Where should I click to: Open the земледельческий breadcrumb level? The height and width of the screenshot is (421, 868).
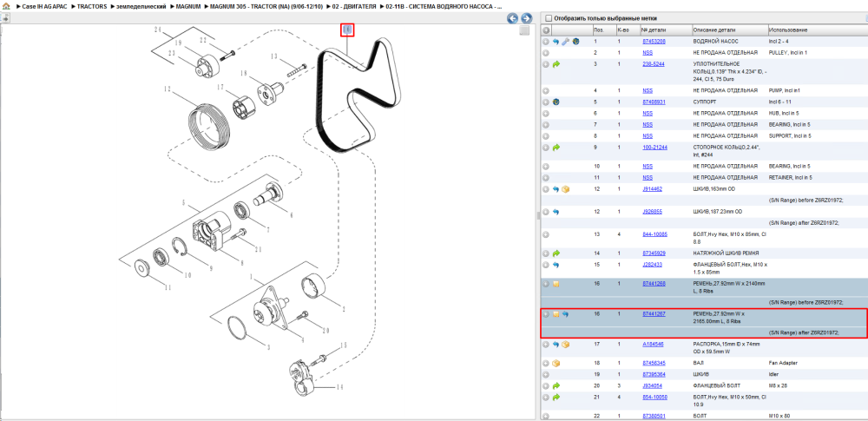click(x=141, y=6)
